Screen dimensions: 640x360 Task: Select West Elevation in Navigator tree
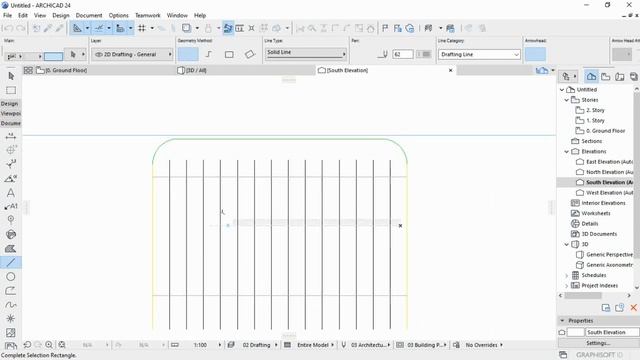point(609,193)
